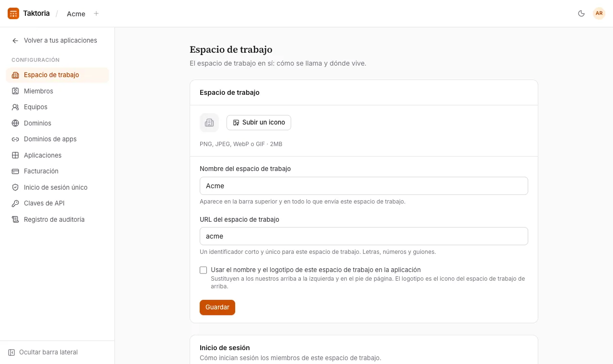Open the AR user avatar menu
613x364 pixels.
click(599, 13)
